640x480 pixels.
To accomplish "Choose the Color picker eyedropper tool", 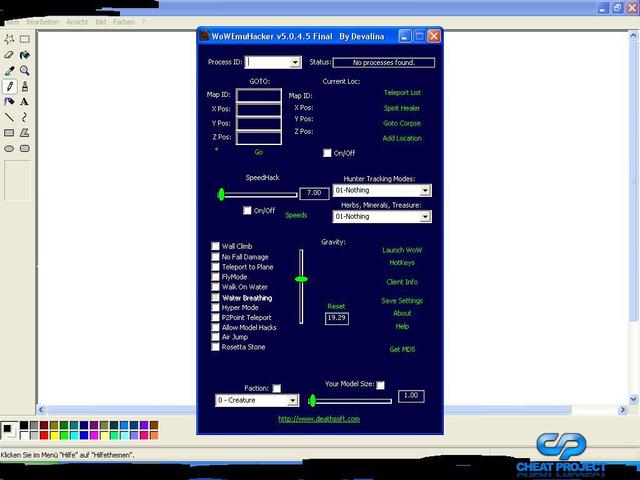I will [9, 71].
